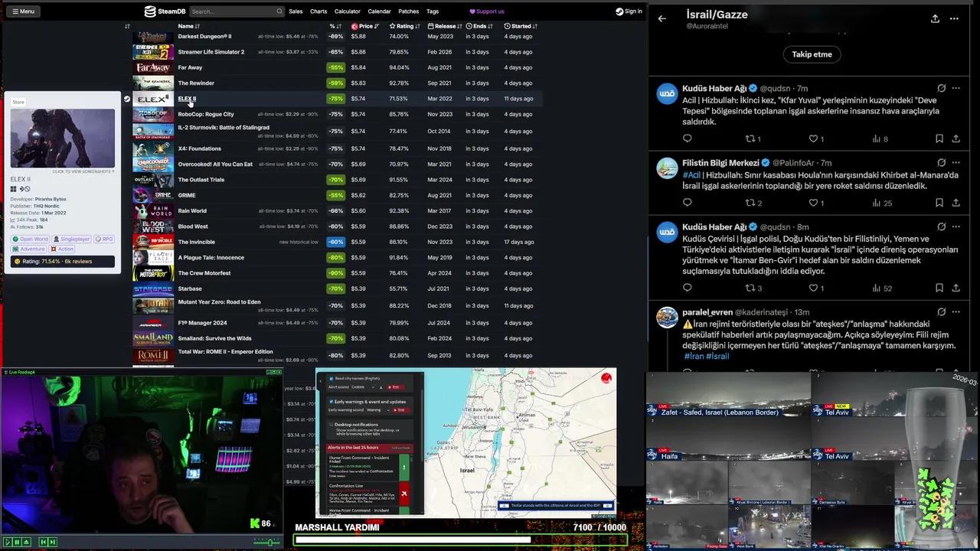Sort table by Ends column
This screenshot has width=980, height=551.
click(x=479, y=26)
